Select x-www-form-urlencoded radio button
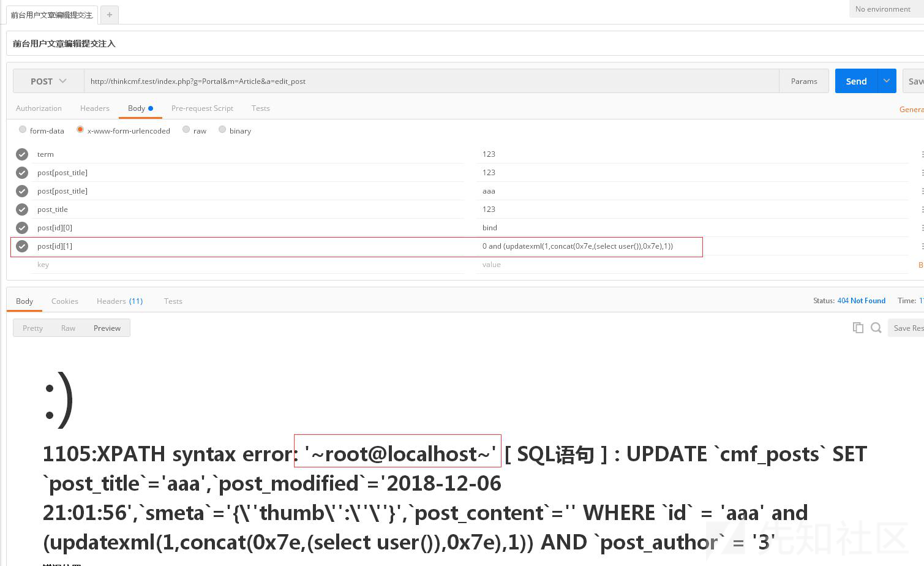The image size is (924, 566). coord(80,130)
